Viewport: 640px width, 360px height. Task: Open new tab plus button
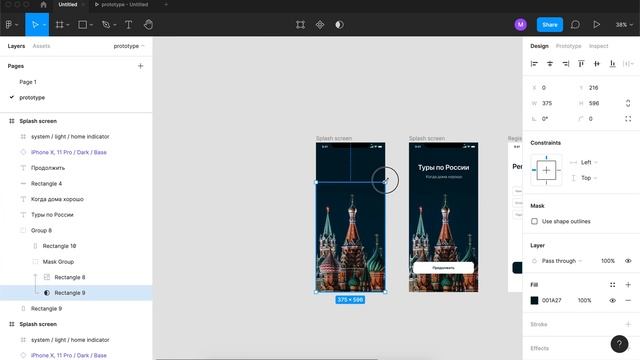166,4
